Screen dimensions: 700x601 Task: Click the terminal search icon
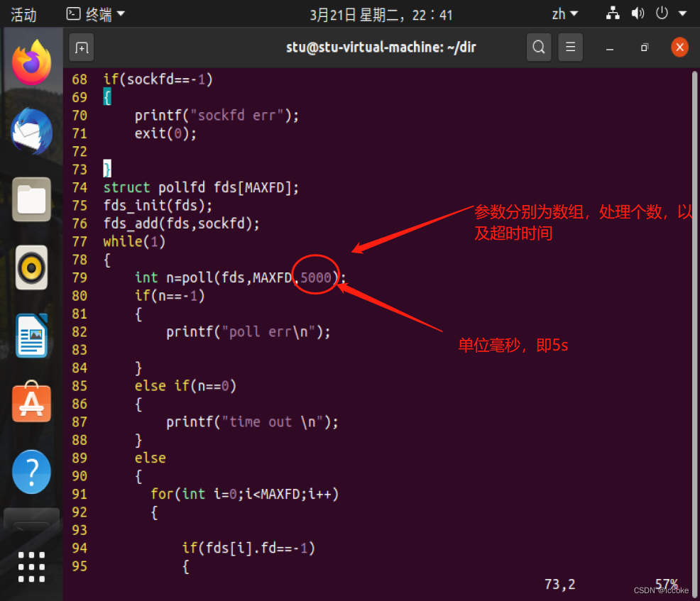tap(539, 47)
